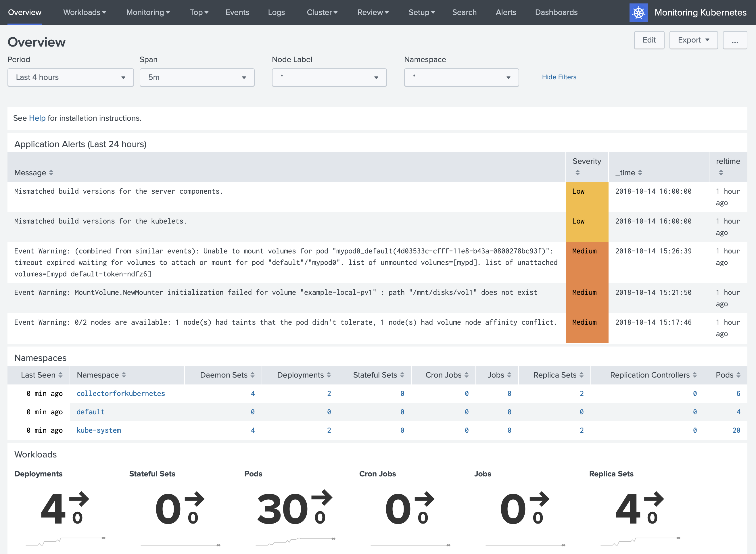
Task: Hide filters using Hide Filters toggle
Action: click(x=558, y=77)
